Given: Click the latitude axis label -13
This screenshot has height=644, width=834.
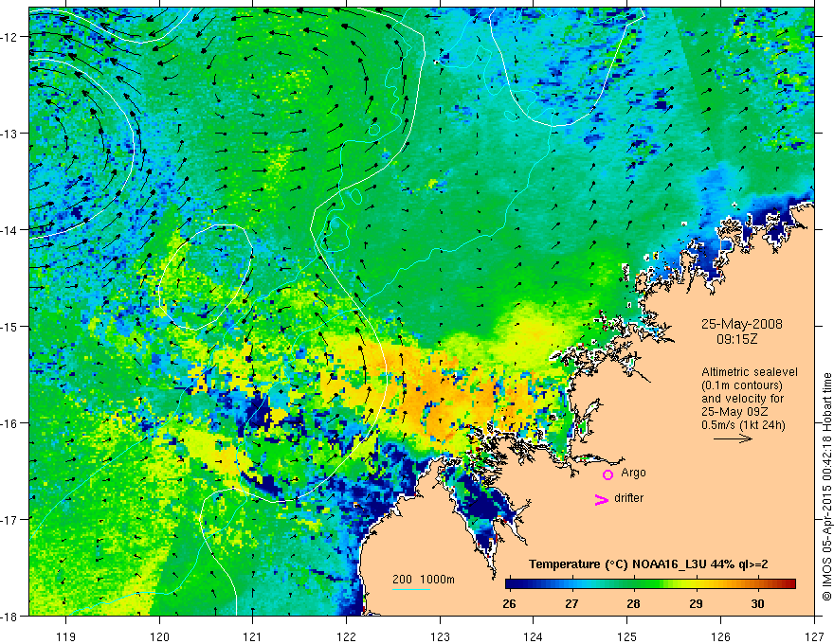Looking at the screenshot, I should click(x=9, y=134).
